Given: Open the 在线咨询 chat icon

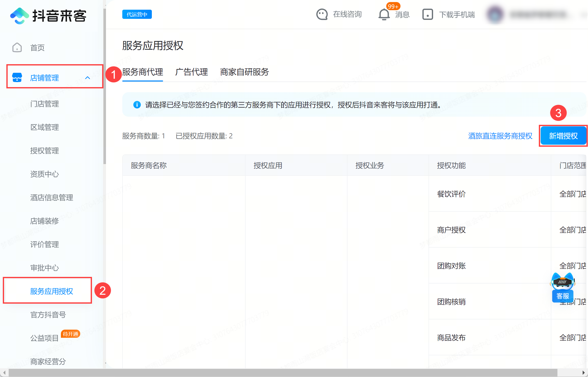Looking at the screenshot, I should click(x=322, y=15).
